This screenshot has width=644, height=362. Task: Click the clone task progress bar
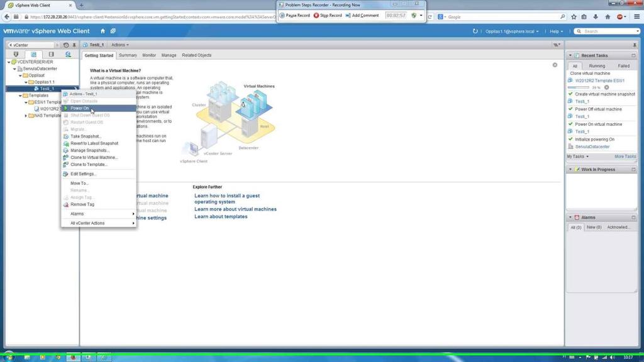(579, 87)
